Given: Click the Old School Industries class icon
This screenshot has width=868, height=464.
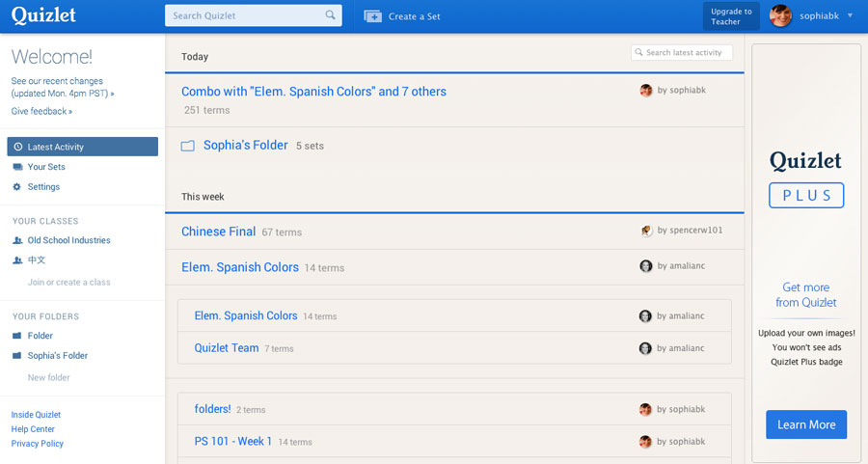Looking at the screenshot, I should (x=17, y=240).
